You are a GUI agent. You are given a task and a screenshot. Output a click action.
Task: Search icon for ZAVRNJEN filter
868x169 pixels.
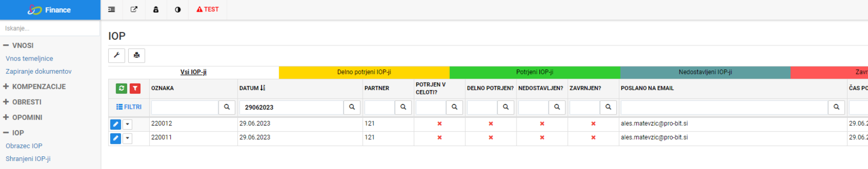coord(608,107)
